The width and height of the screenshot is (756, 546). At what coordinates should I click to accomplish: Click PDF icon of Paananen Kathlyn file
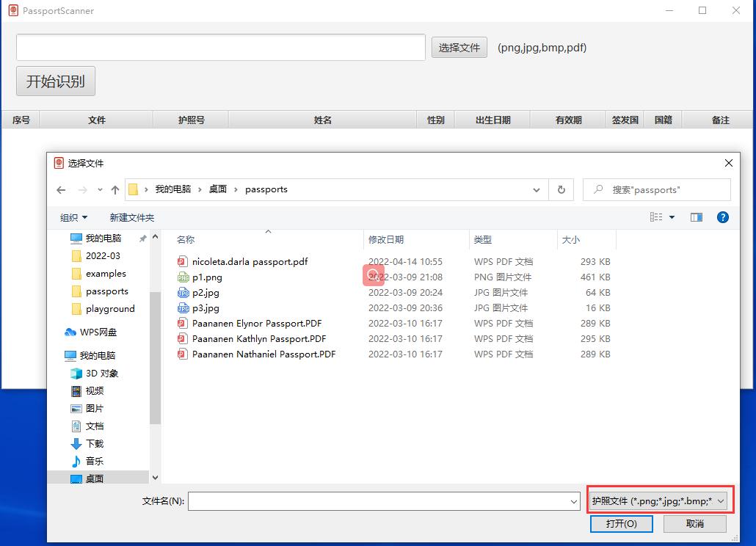182,339
